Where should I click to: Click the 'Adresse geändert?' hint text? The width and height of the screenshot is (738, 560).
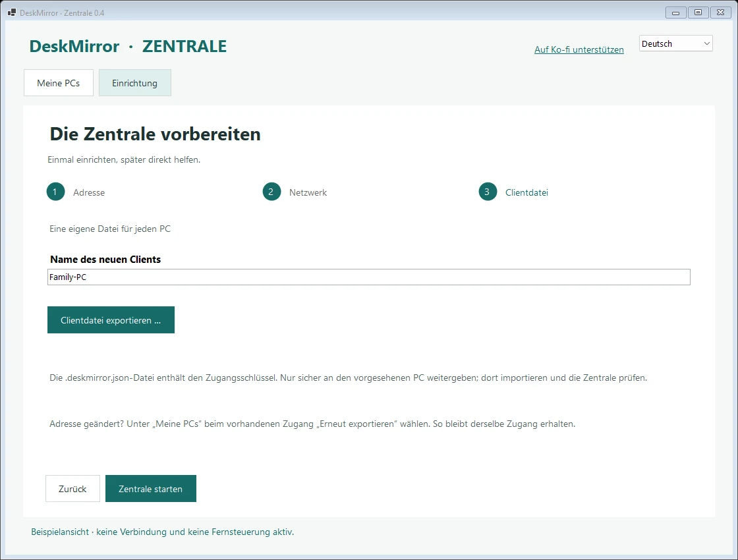pos(312,424)
